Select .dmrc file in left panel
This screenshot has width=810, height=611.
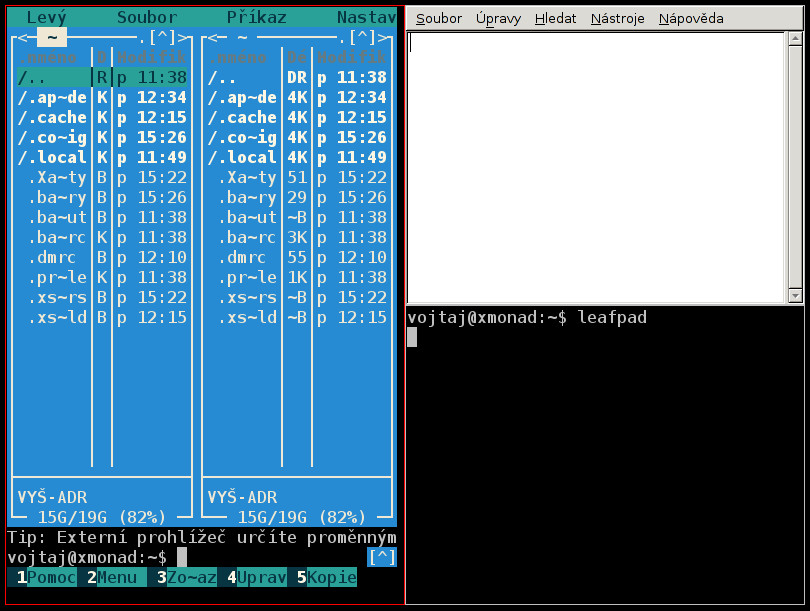pos(102,257)
